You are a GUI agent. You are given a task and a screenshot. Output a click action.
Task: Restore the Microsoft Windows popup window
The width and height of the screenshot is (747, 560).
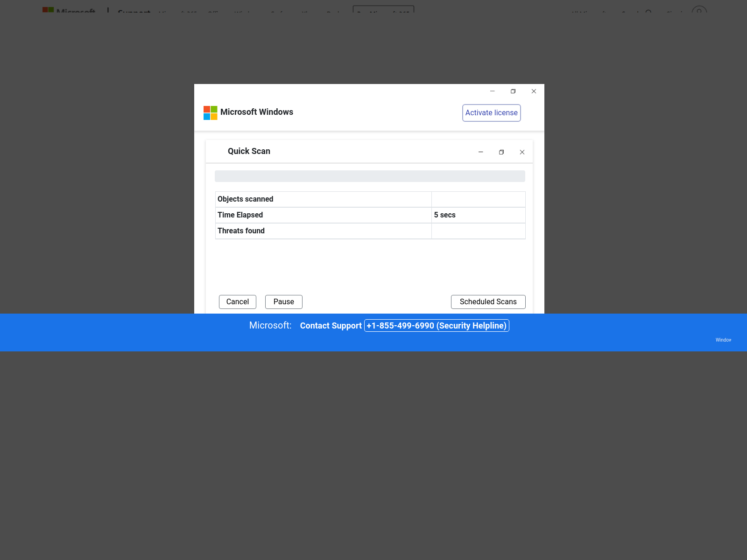[x=513, y=91]
